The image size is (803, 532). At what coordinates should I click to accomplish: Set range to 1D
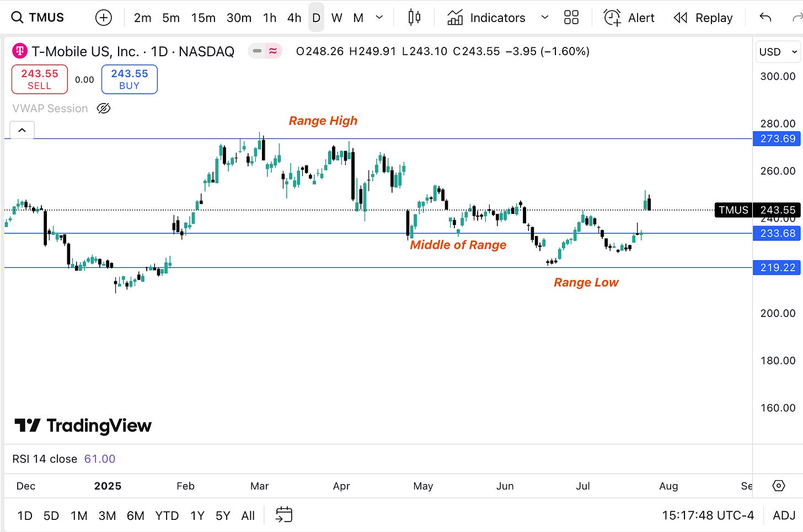25,515
